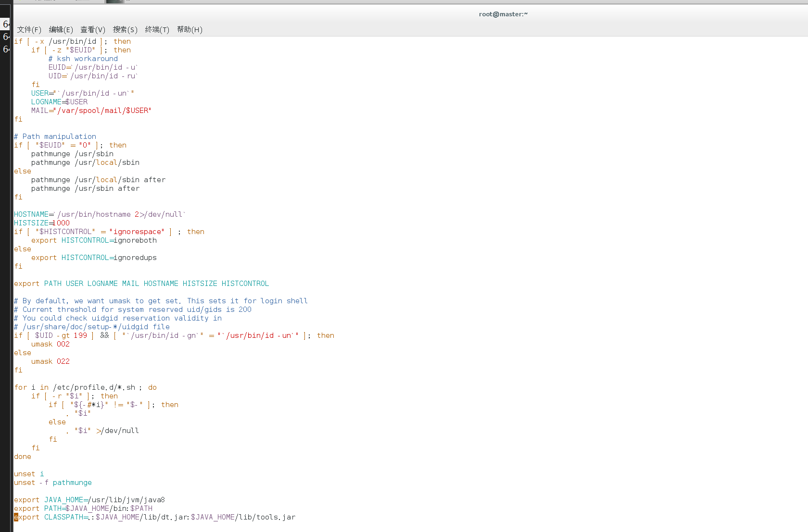Click the 'for i in /etc/profile.d/*.sh ; do' line
This screenshot has height=532, width=808.
86,387
